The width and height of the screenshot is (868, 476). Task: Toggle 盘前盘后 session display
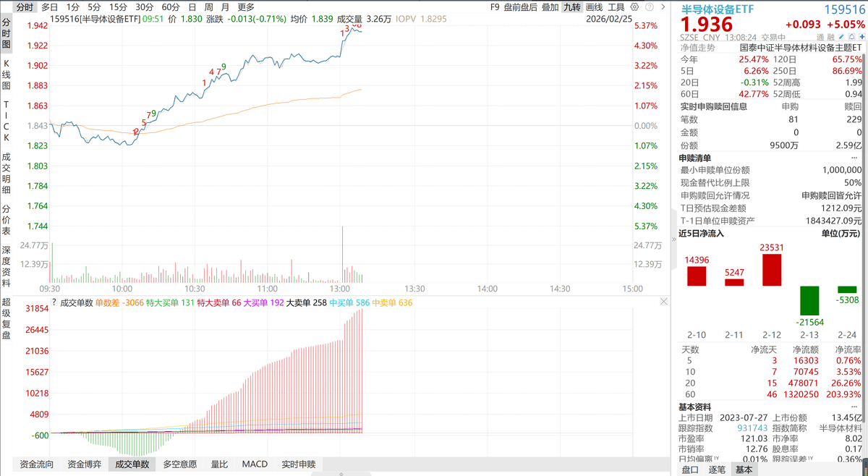(x=520, y=7)
